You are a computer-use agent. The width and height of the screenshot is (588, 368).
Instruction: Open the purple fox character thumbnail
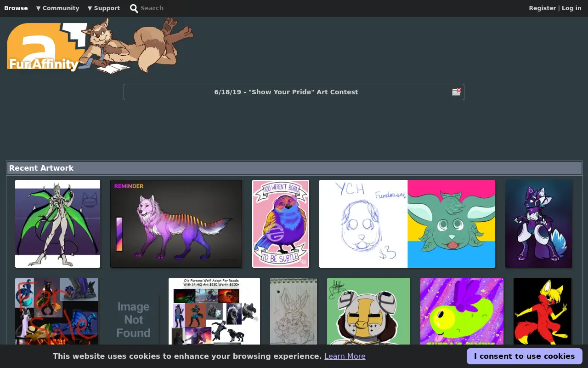point(538,224)
